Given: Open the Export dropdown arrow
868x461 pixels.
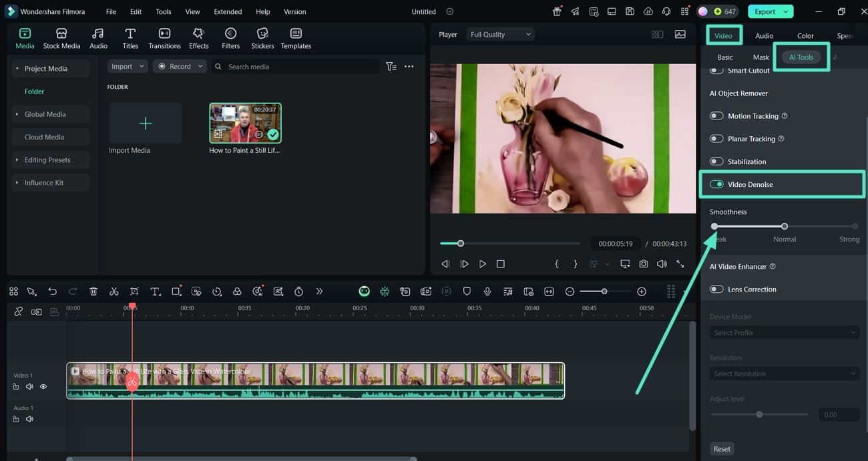Looking at the screenshot, I should click(786, 11).
